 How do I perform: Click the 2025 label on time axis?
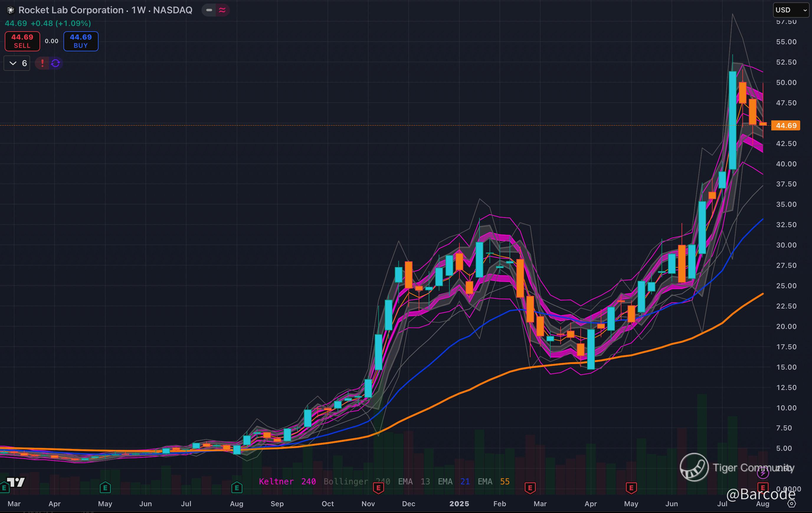point(459,504)
